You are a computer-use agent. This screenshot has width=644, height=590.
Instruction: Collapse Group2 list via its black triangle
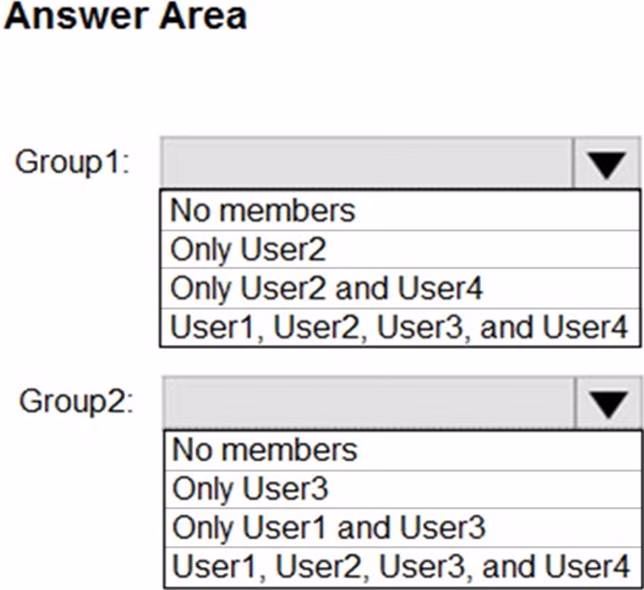click(x=607, y=403)
